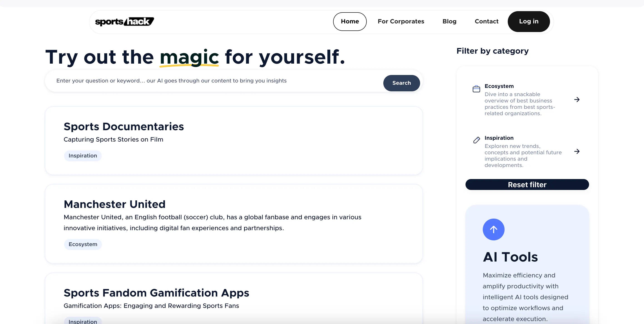Click the Inspiration pencil icon
The image size is (644, 324).
pyautogui.click(x=476, y=140)
